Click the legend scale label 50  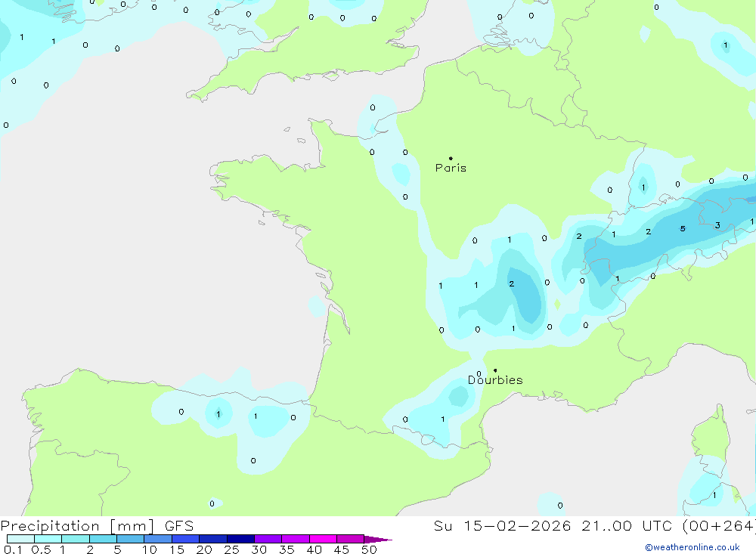(x=370, y=549)
